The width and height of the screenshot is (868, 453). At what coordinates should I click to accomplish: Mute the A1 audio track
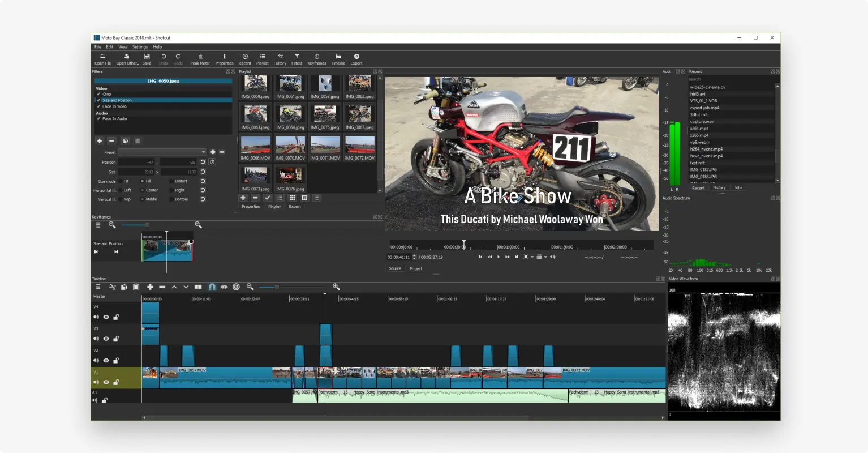pyautogui.click(x=94, y=400)
